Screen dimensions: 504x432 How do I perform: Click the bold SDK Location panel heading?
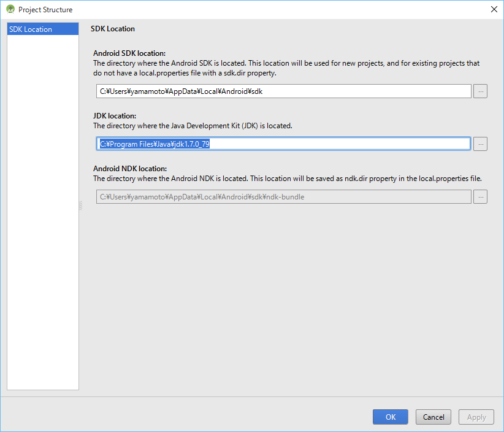pyautogui.click(x=113, y=29)
